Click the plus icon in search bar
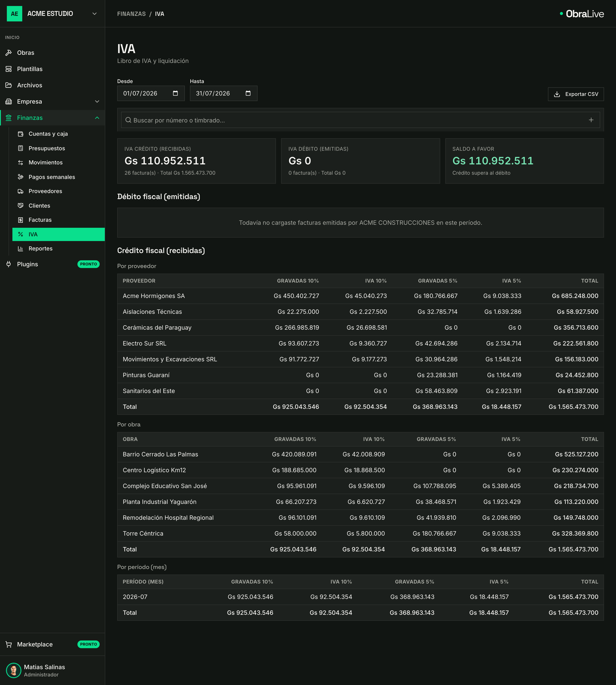Image resolution: width=616 pixels, height=685 pixels. click(x=591, y=120)
